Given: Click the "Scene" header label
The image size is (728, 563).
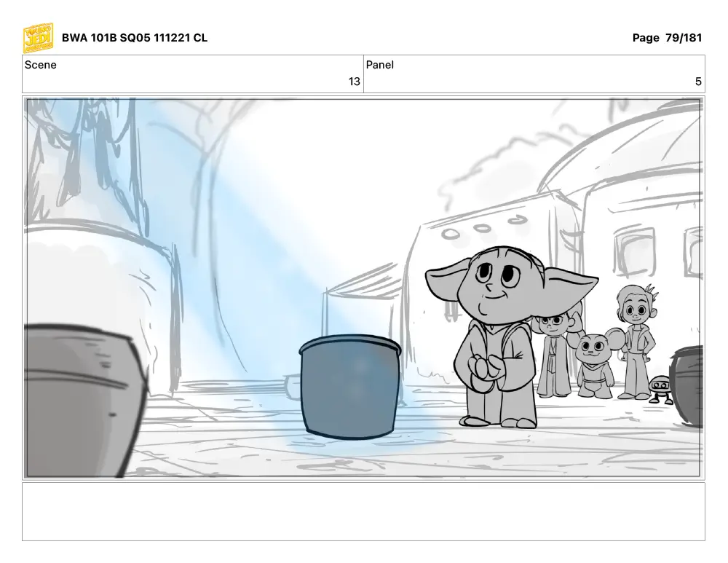Looking at the screenshot, I should pos(40,65).
